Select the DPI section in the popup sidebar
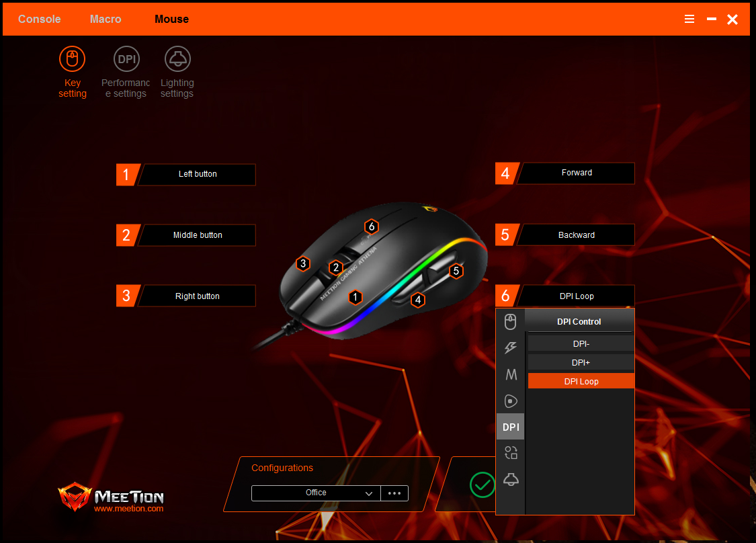Screen dimensions: 756x543 point(510,426)
